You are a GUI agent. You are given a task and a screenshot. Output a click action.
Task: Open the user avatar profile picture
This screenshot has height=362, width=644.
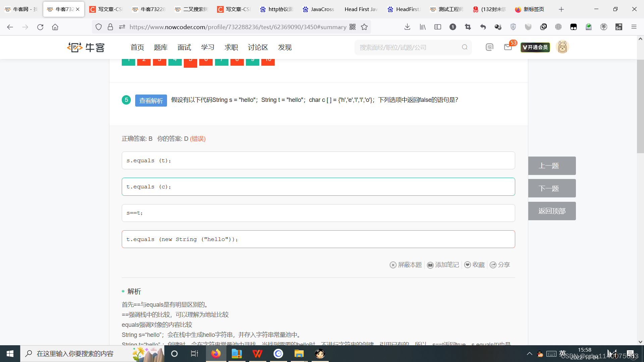(x=562, y=47)
